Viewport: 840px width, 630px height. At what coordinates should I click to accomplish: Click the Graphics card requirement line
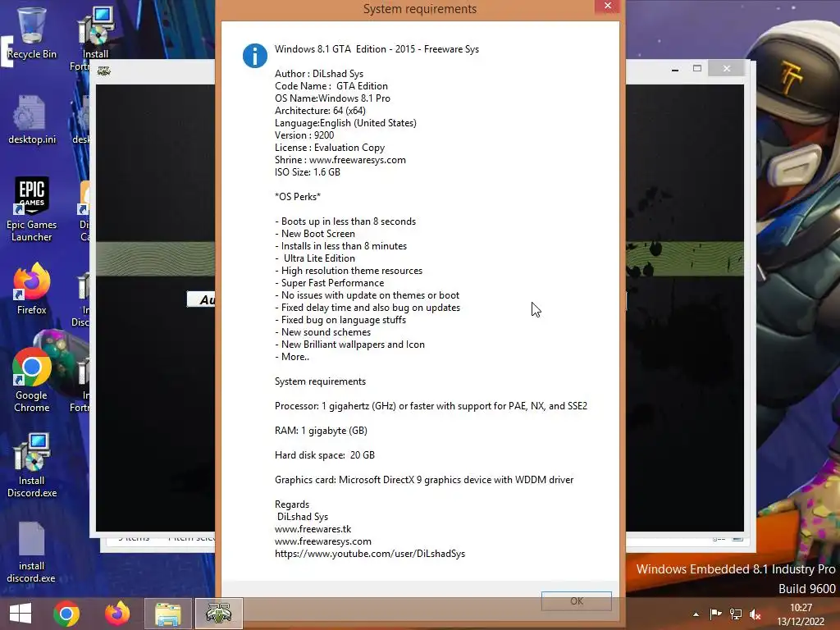[424, 479]
